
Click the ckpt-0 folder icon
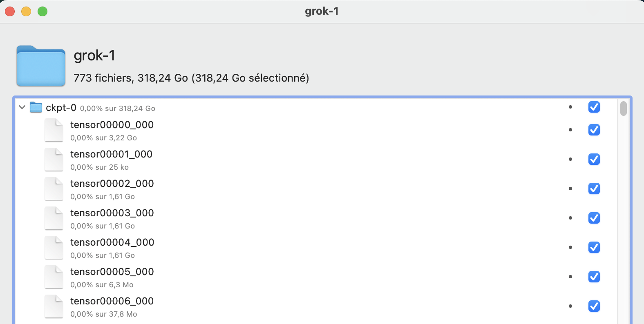click(36, 107)
